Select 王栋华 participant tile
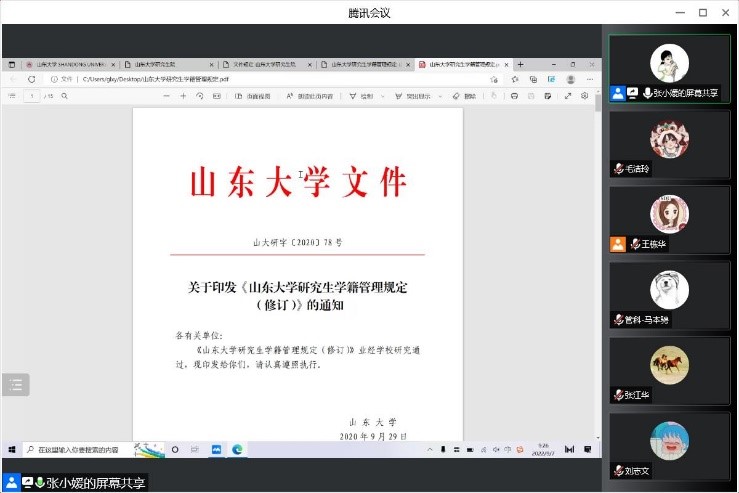This screenshot has width=739, height=493. (x=669, y=221)
